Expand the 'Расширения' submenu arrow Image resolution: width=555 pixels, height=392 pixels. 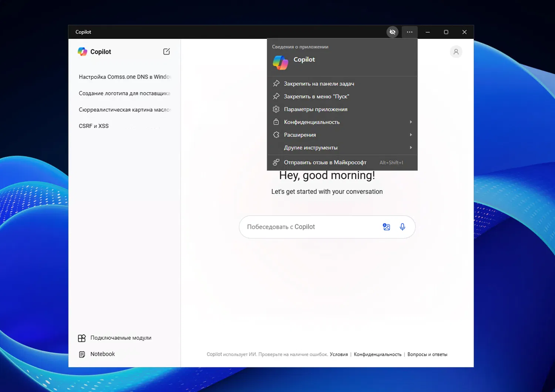[411, 135]
